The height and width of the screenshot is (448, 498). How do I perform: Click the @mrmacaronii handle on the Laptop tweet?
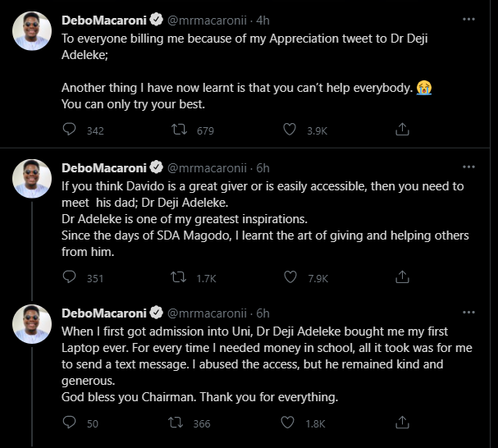(208, 313)
